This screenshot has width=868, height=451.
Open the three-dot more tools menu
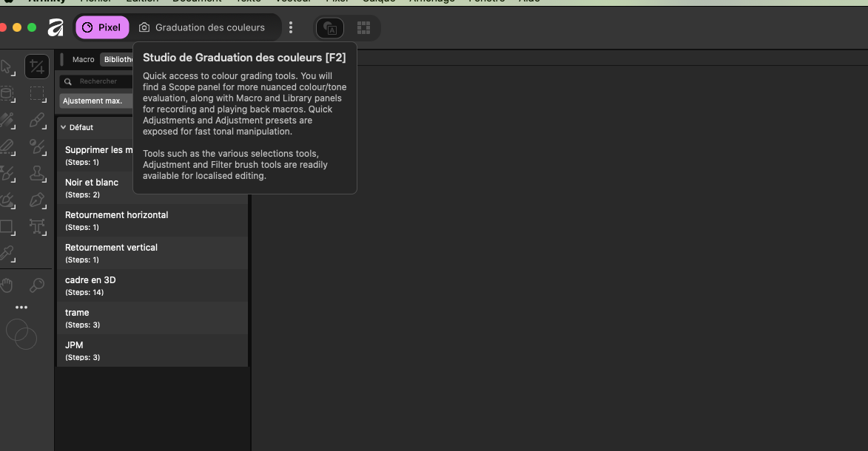(21, 307)
